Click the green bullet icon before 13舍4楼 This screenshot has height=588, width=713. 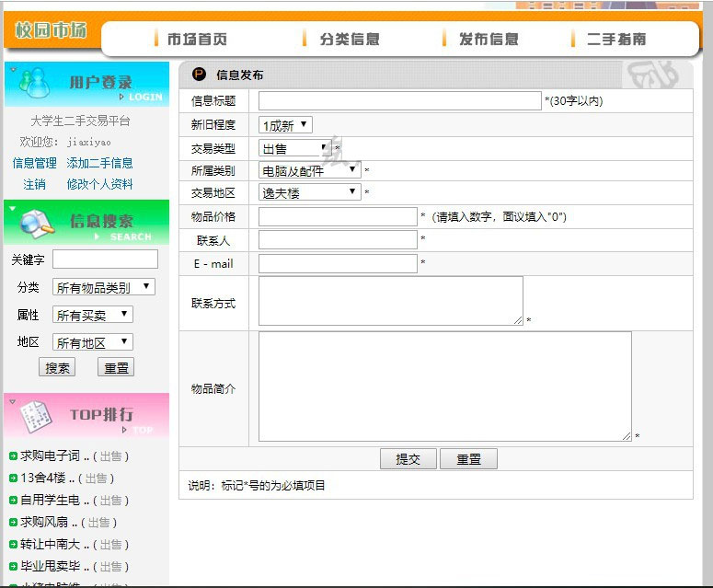13,478
